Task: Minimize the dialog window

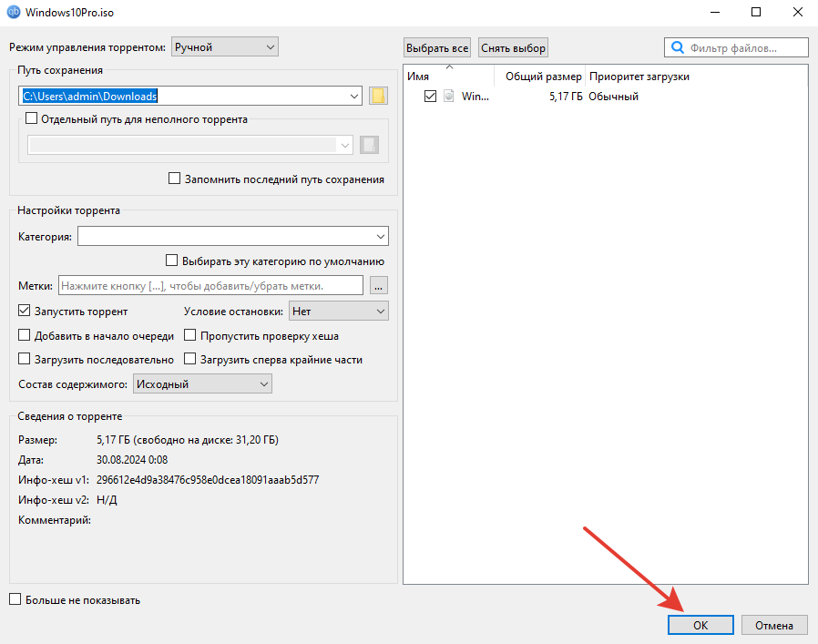Action: pyautogui.click(x=715, y=12)
